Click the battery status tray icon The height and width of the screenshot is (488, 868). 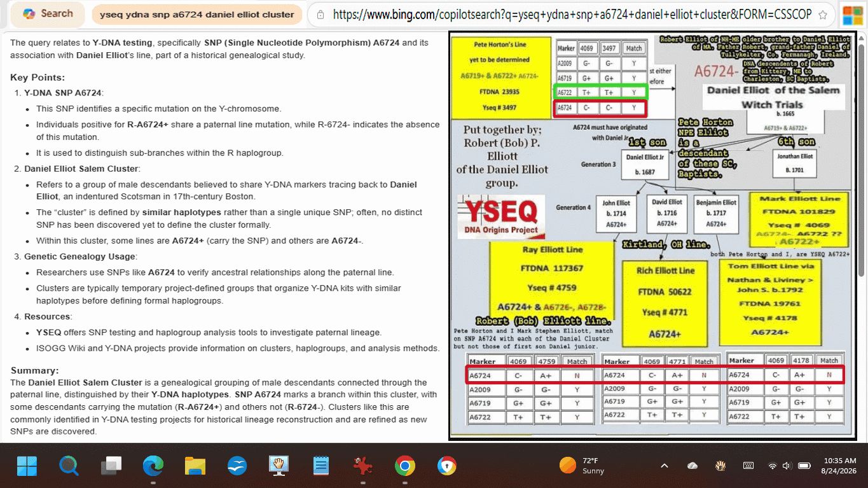(804, 466)
